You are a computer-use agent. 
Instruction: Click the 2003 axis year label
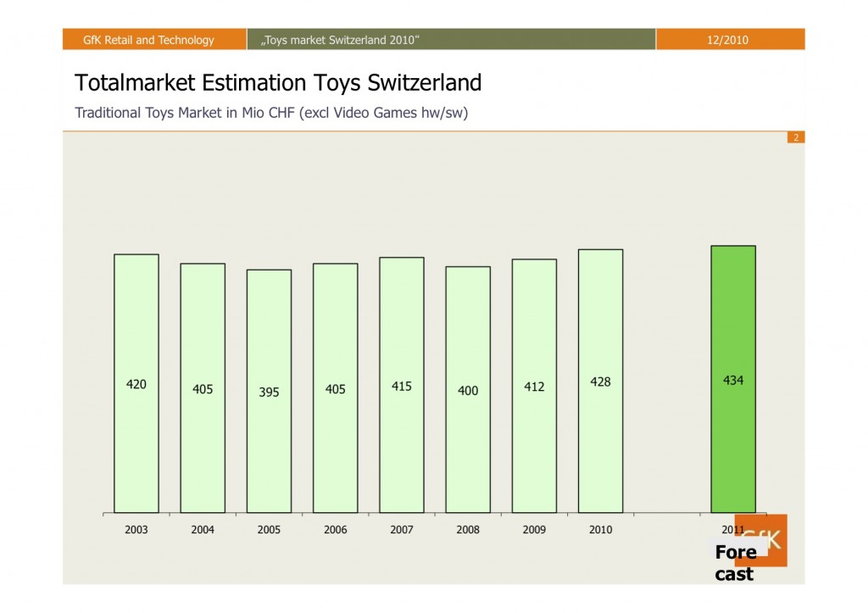click(136, 529)
